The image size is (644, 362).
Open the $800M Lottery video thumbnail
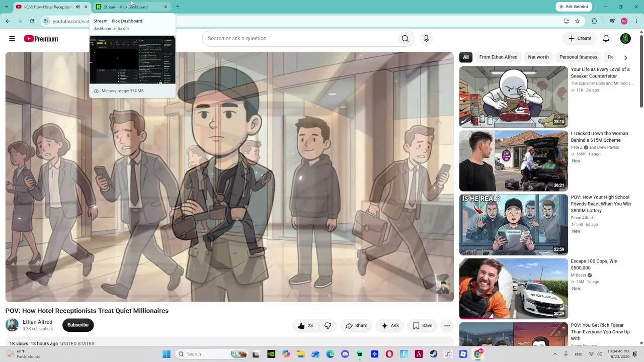click(x=513, y=225)
